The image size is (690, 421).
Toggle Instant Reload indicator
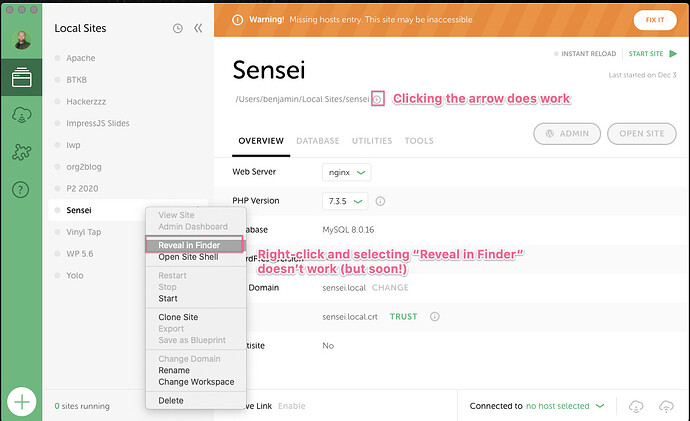click(x=584, y=53)
